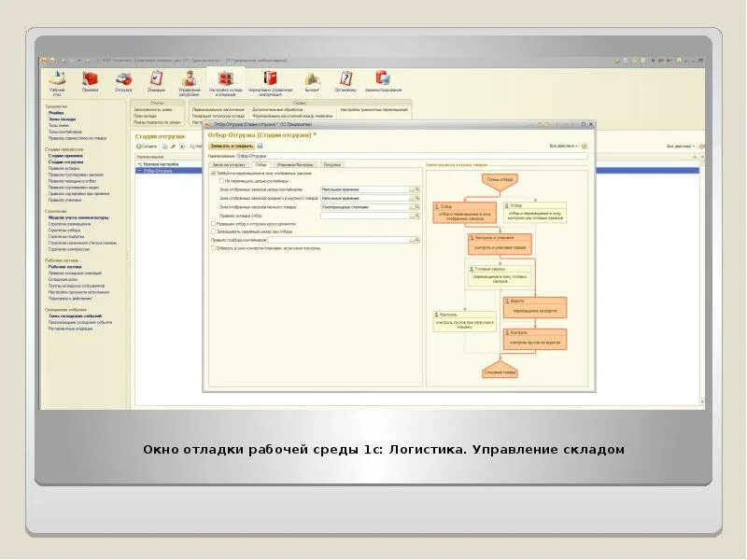Click the Записать и закрыть button
This screenshot has height=560, width=747.
[x=232, y=147]
